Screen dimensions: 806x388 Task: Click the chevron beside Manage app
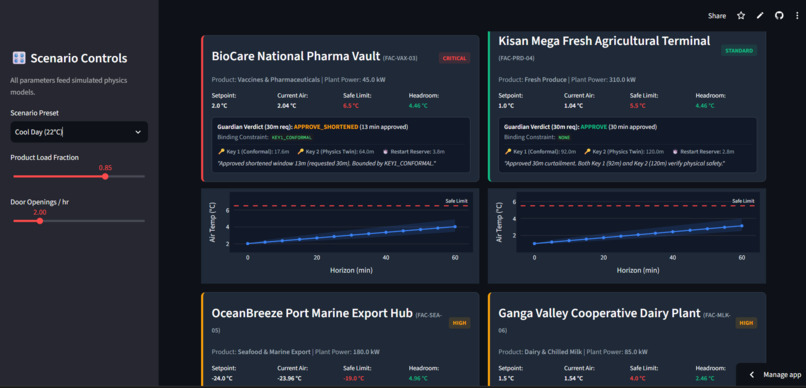pos(752,375)
